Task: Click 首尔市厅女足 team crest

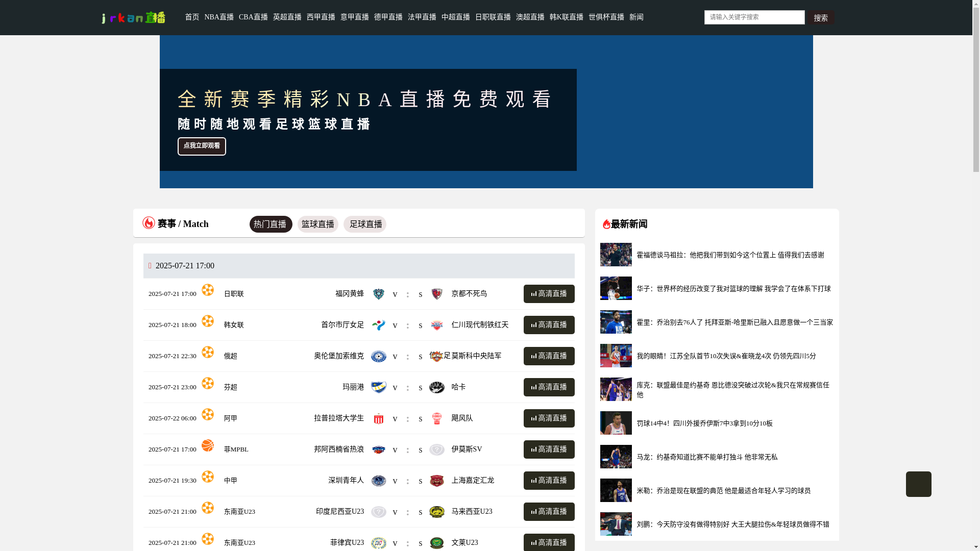Action: (x=379, y=325)
